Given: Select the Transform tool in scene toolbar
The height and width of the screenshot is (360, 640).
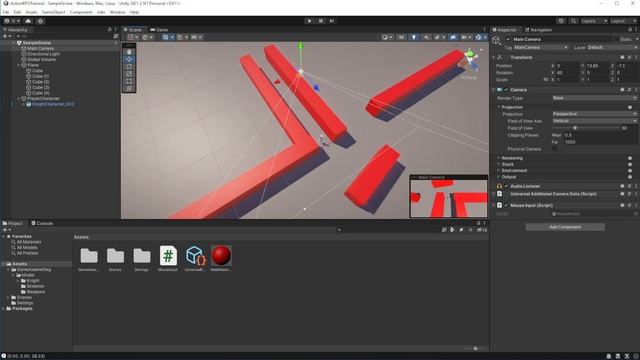Looking at the screenshot, I should [129, 89].
